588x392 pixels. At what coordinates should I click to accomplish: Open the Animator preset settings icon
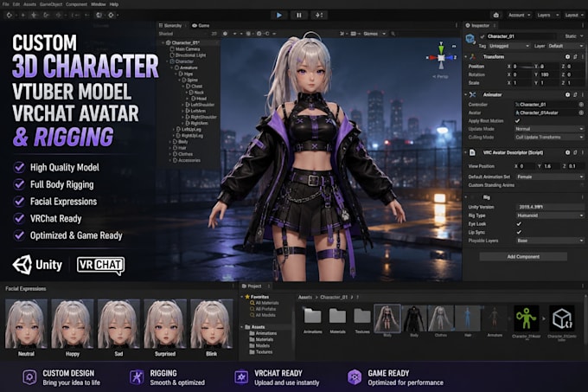point(575,95)
